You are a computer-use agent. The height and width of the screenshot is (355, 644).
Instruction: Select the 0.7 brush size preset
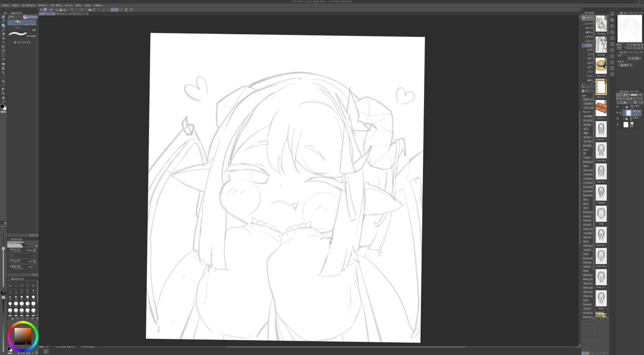(11, 286)
